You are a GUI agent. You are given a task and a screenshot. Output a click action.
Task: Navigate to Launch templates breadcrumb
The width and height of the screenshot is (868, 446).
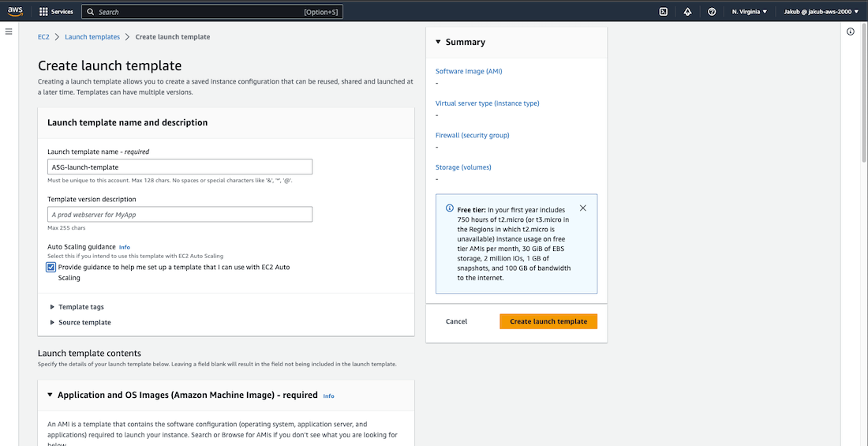pyautogui.click(x=92, y=37)
